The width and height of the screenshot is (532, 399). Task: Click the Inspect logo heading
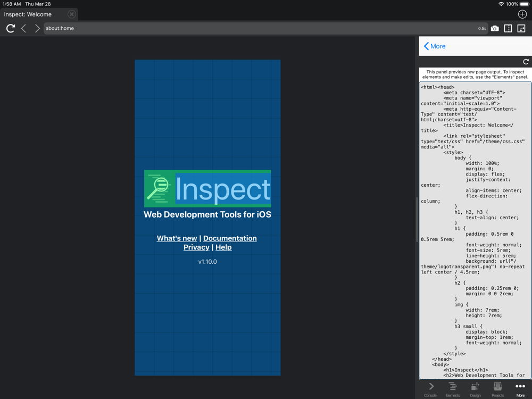pyautogui.click(x=207, y=189)
